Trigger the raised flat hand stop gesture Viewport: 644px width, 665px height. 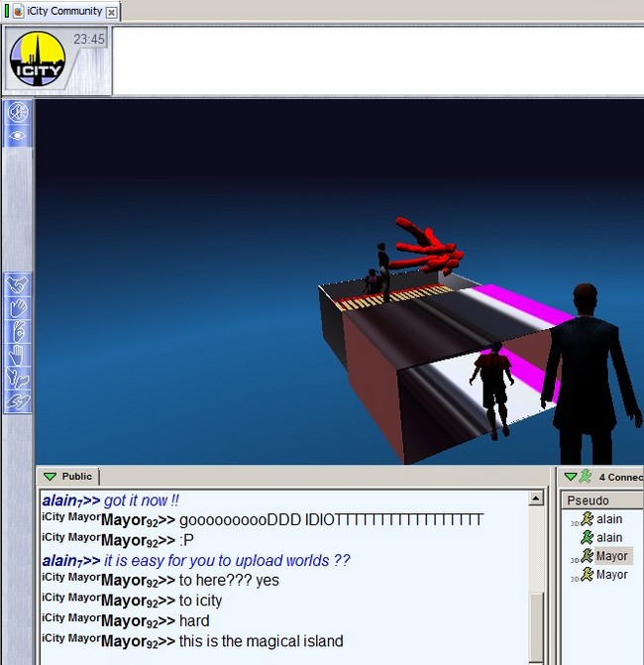(x=18, y=355)
